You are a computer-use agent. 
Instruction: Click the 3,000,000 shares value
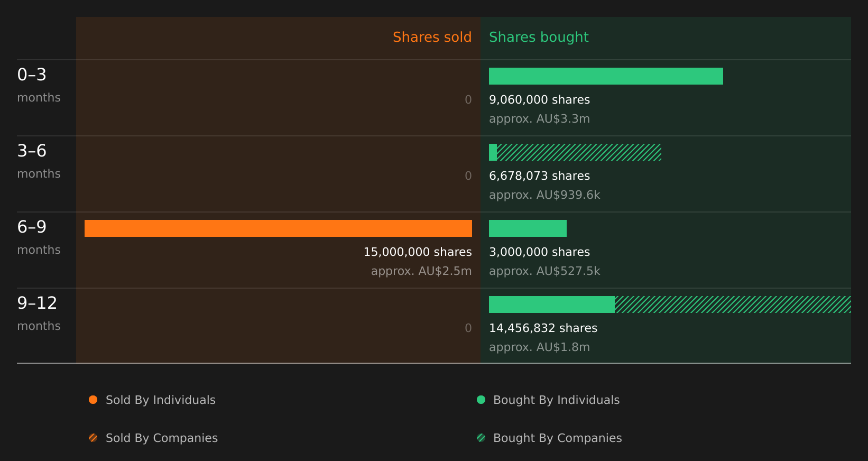point(539,252)
